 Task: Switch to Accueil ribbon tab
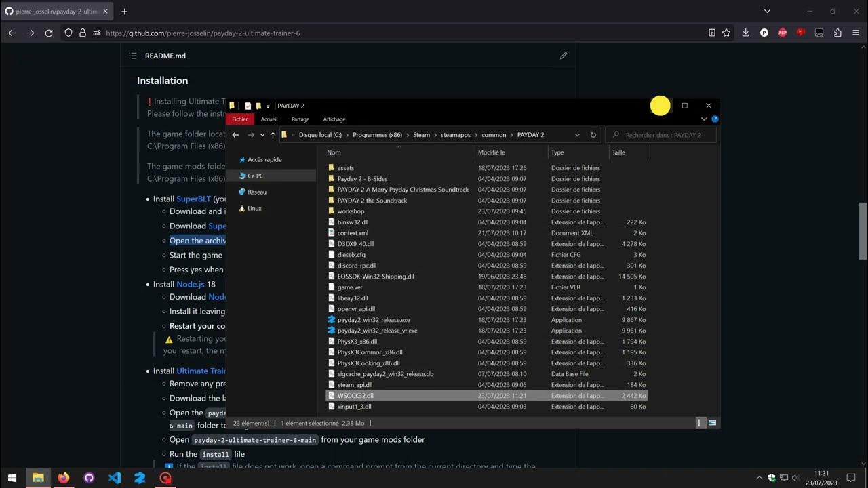269,119
